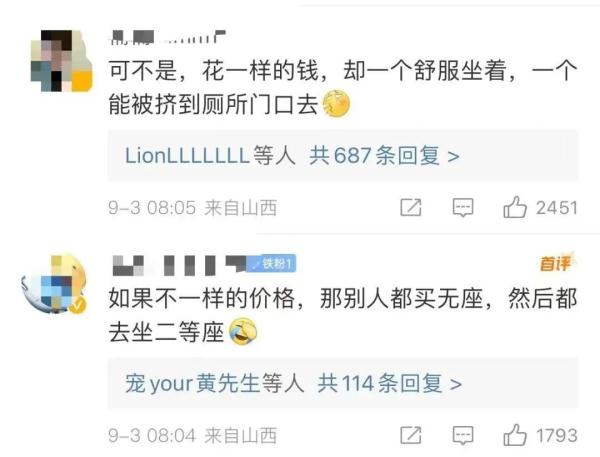Tap the 1793 like count
This screenshot has height=457, width=600.
(x=556, y=436)
